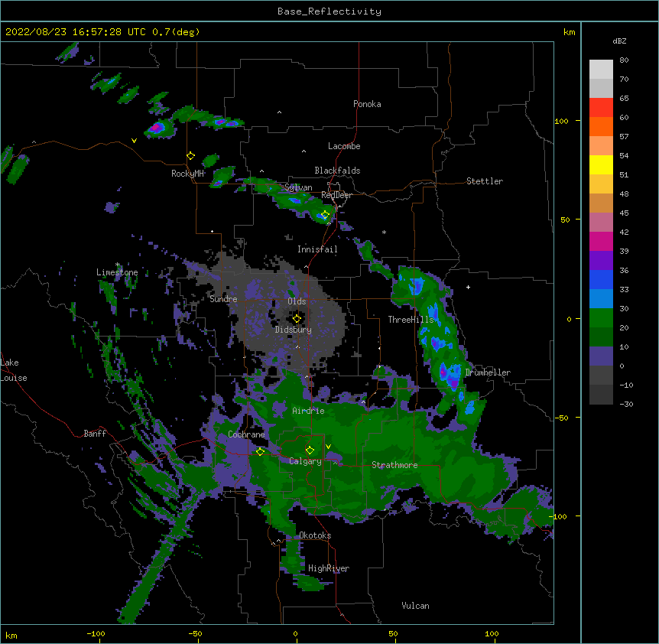Click the Cochrane town label
Screen dimensions: 659x644
tap(246, 434)
